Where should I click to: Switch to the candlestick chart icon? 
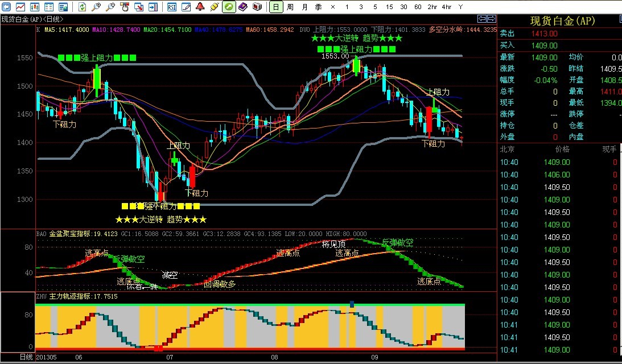point(35,7)
